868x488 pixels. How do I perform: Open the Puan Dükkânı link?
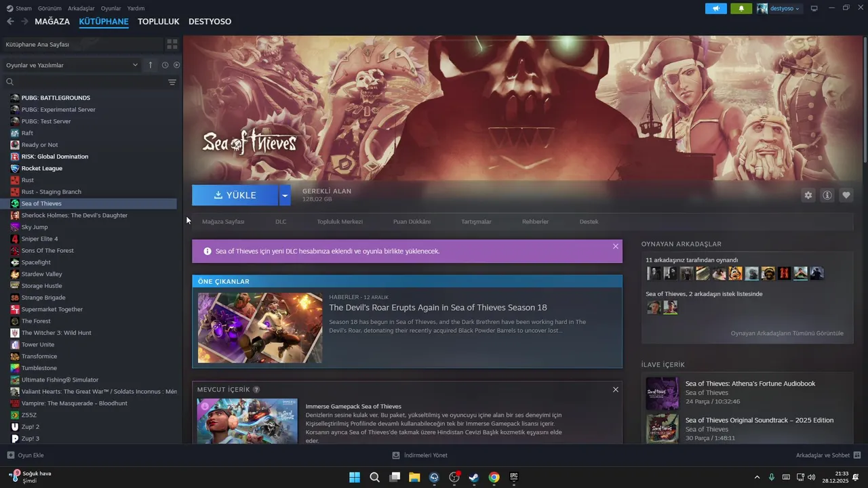tap(412, 222)
